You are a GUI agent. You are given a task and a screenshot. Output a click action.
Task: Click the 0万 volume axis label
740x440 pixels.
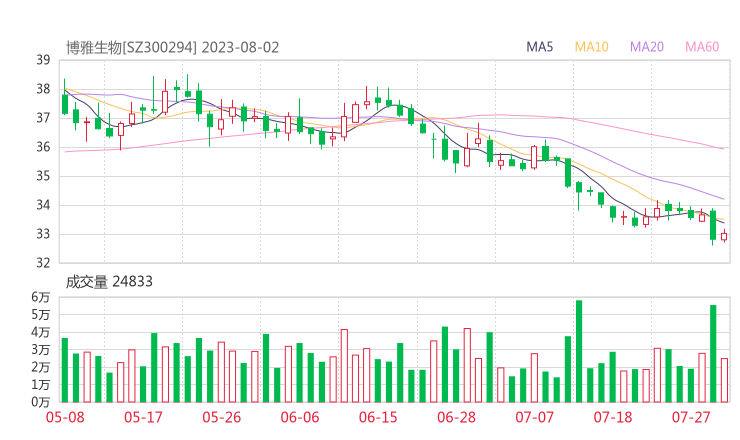pos(41,402)
